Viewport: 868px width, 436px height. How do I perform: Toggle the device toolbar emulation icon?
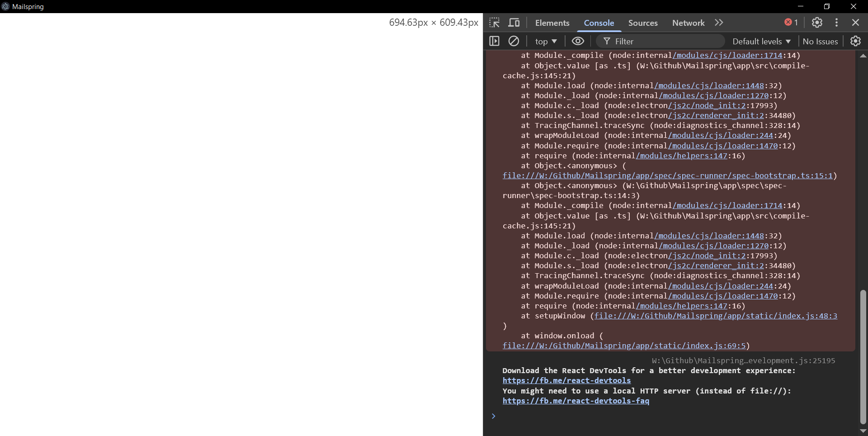[x=514, y=23]
